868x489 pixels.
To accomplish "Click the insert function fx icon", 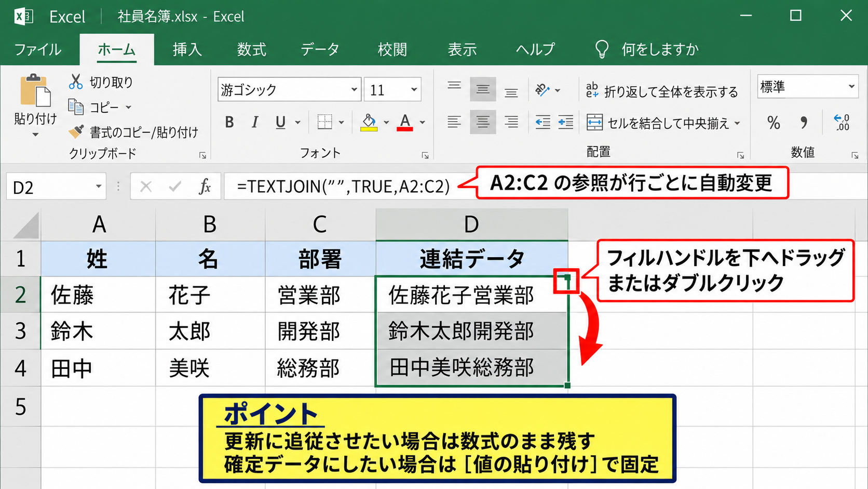I will tap(205, 187).
